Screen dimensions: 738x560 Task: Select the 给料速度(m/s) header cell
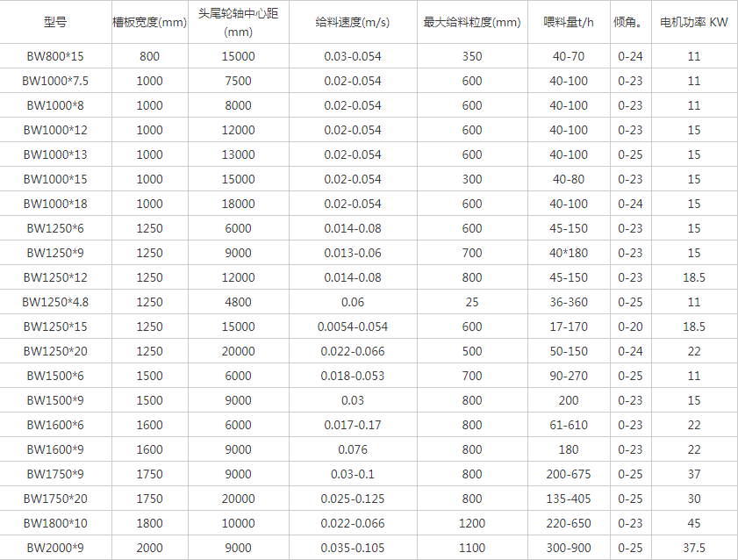353,21
